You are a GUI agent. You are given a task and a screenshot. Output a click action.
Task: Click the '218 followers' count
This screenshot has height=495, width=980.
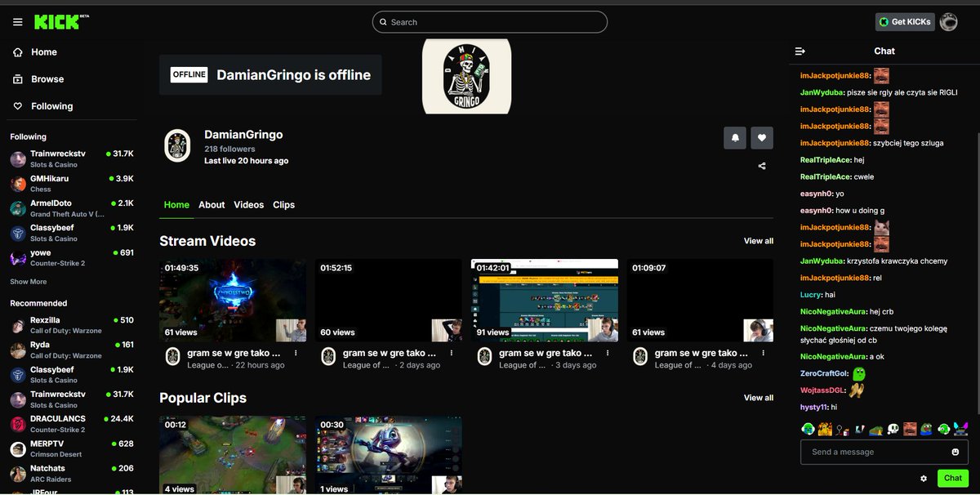229,149
